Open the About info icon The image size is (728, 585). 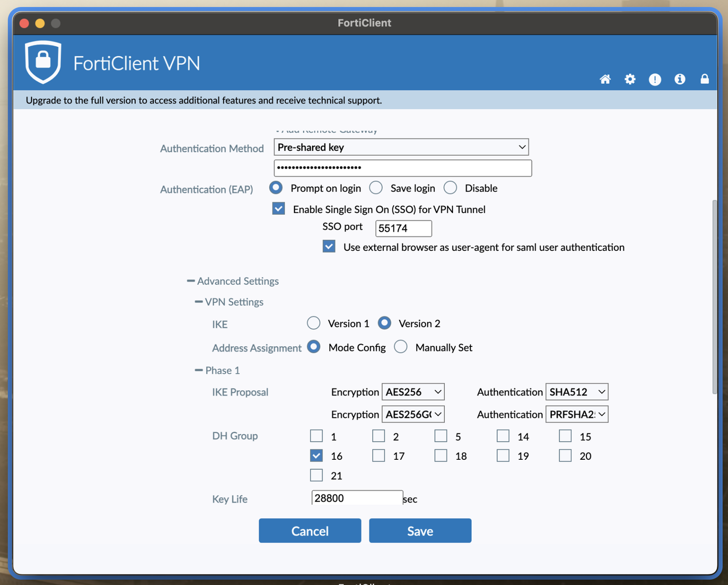tap(679, 79)
